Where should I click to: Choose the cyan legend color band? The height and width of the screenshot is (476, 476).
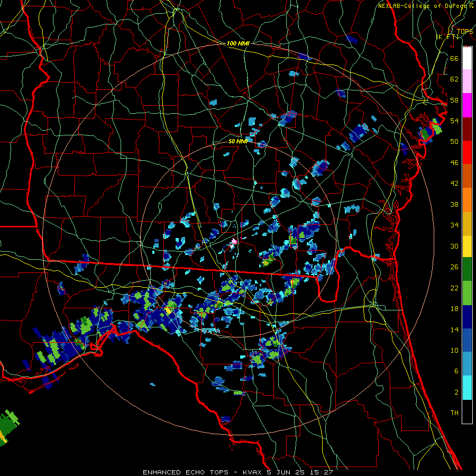(x=467, y=387)
